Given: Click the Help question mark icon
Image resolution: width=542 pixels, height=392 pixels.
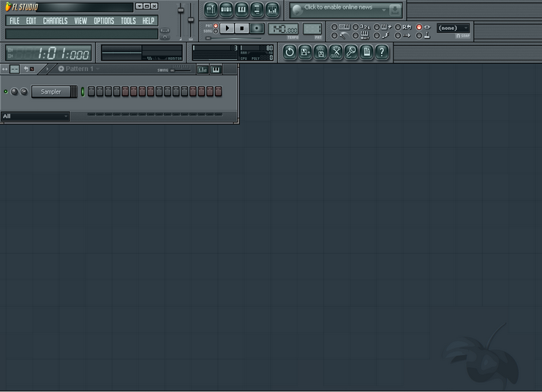Looking at the screenshot, I should pos(382,52).
